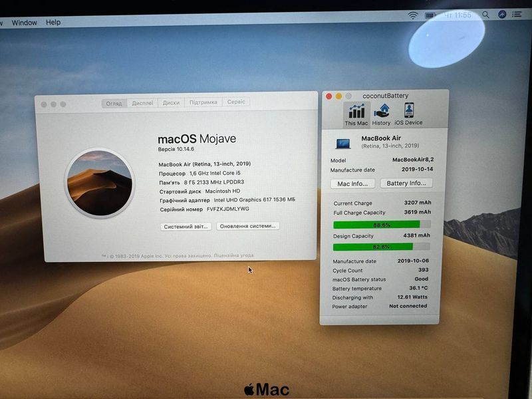Click the Current Charge 3207 mAh value

pos(418,203)
